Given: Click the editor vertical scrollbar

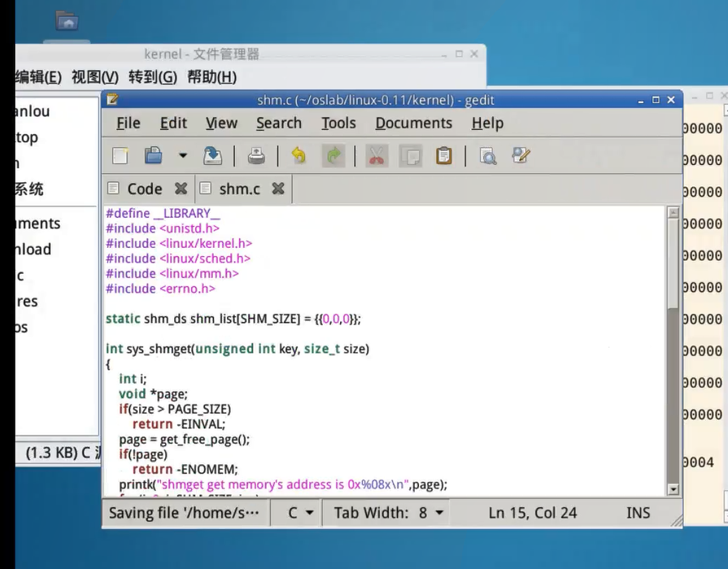Looking at the screenshot, I should [x=673, y=390].
